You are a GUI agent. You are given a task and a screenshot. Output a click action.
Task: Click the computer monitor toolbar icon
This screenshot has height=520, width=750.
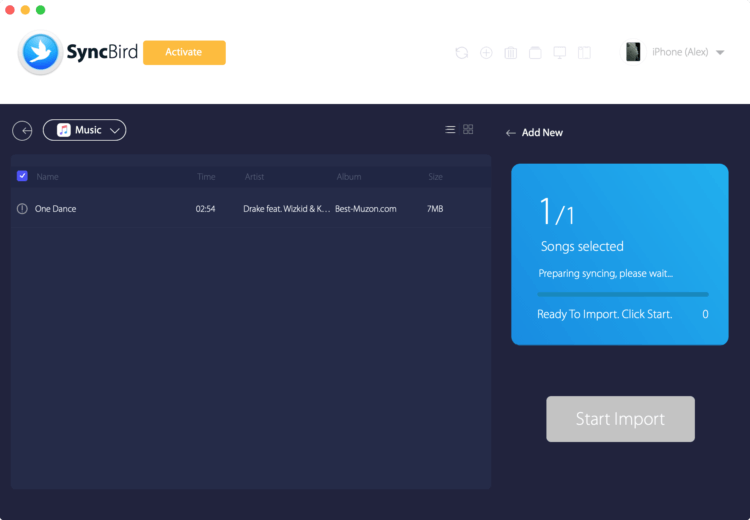[560, 53]
